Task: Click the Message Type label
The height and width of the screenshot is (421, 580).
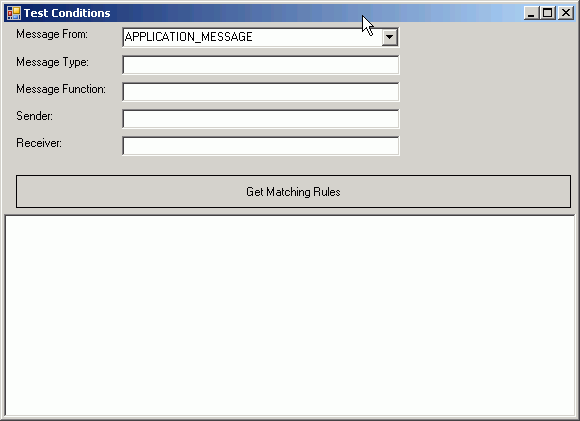Action: [53, 62]
